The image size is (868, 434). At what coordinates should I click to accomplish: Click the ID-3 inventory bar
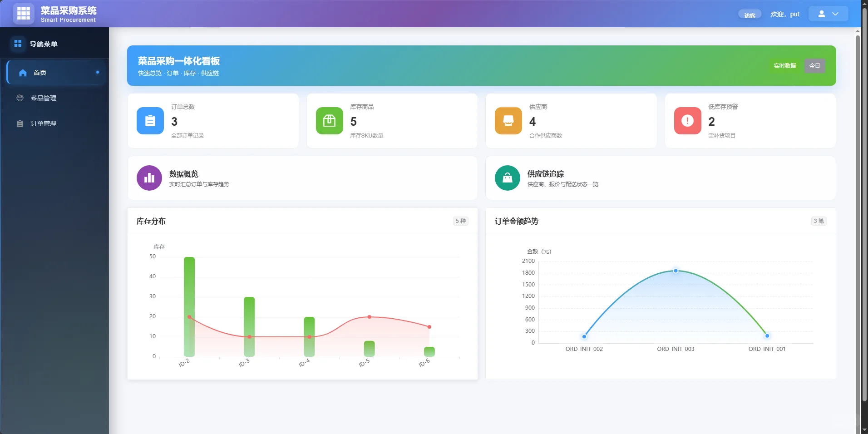(249, 327)
